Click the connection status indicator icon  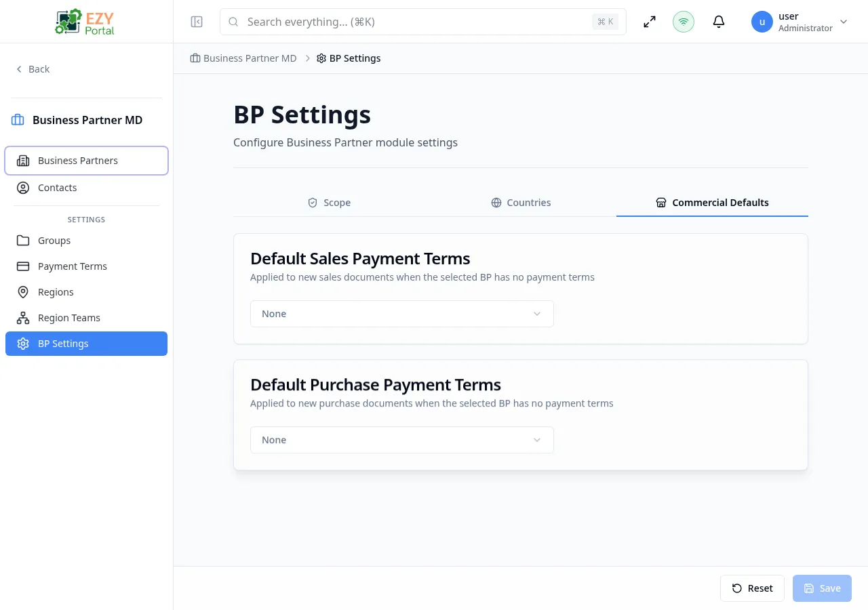pyautogui.click(x=684, y=21)
